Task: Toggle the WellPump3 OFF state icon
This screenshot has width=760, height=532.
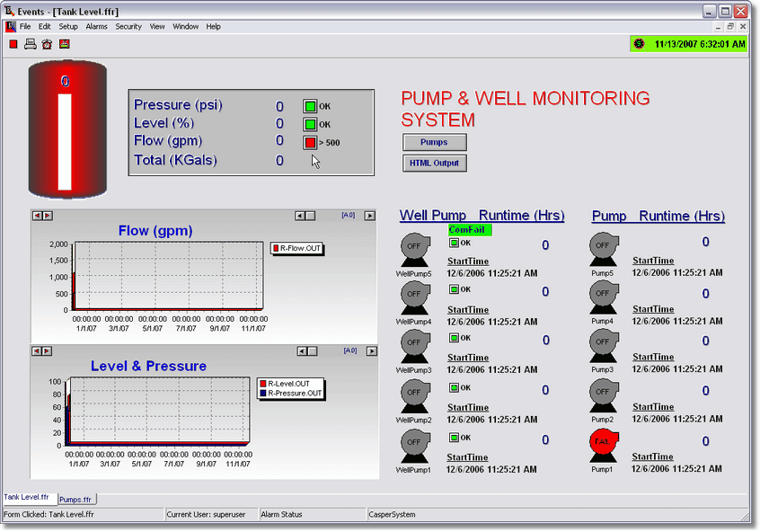Action: pos(414,344)
